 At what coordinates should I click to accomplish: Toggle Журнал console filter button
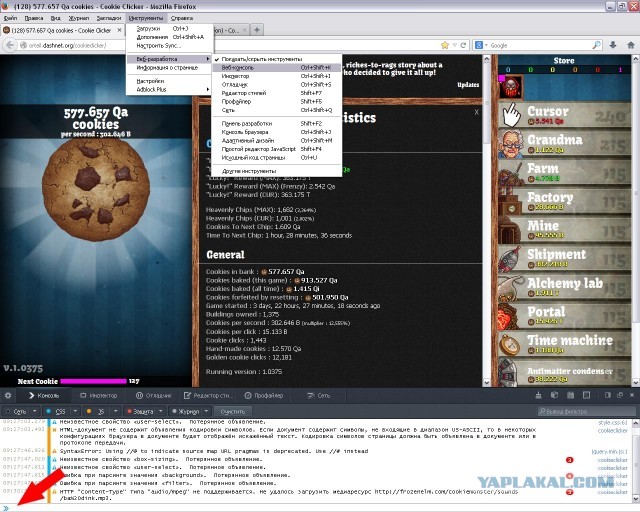tap(186, 411)
